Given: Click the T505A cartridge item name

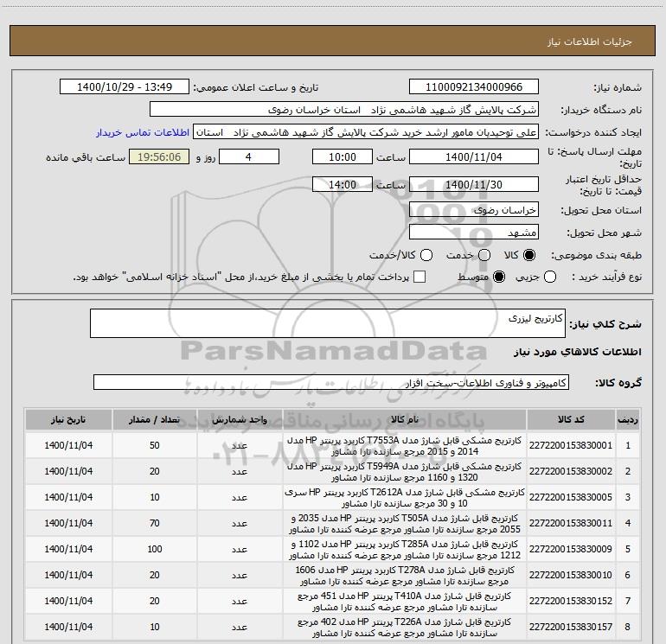Looking at the screenshot, I should pyautogui.click(x=405, y=524).
